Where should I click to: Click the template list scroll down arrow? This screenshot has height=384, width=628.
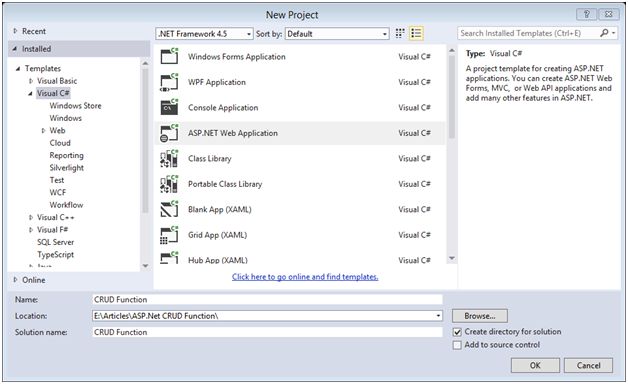[452, 258]
